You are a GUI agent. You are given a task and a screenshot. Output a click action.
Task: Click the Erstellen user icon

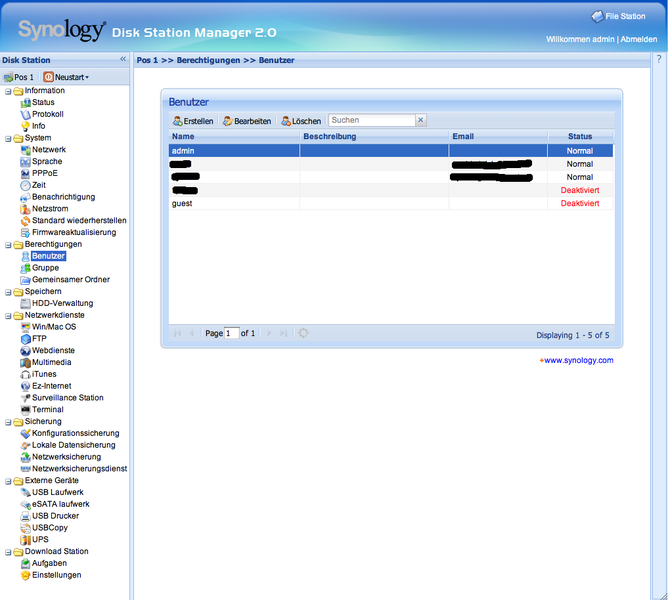click(x=178, y=121)
